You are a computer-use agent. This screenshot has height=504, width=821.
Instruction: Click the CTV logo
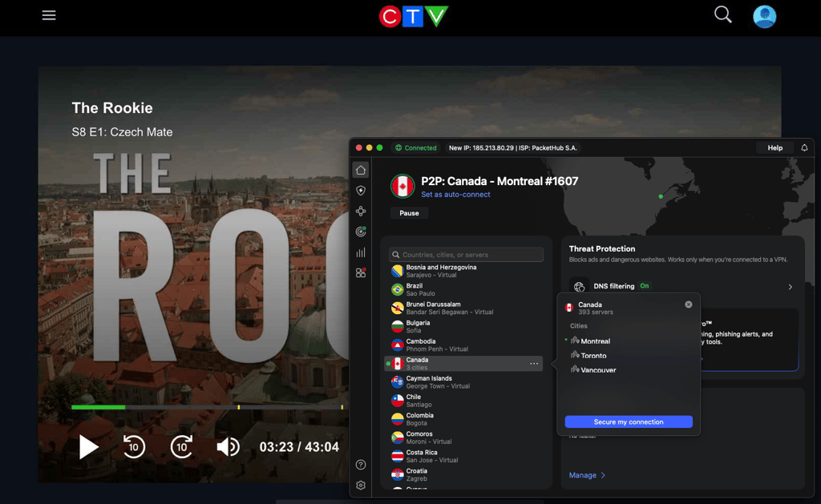pos(413,17)
